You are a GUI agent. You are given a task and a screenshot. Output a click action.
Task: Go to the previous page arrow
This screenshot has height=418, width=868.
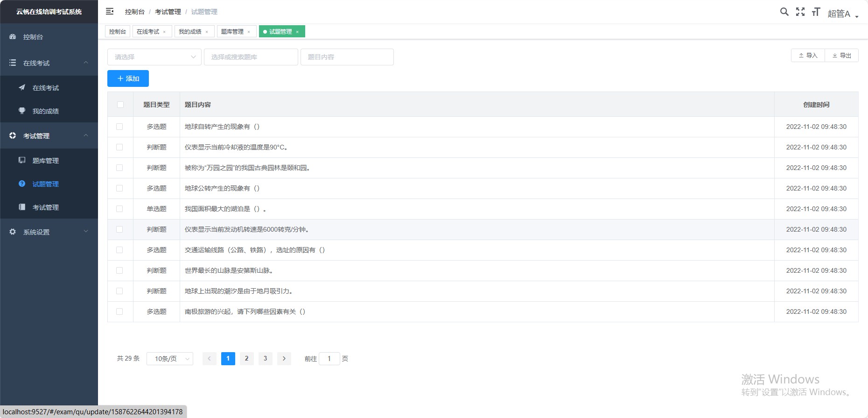pos(209,358)
